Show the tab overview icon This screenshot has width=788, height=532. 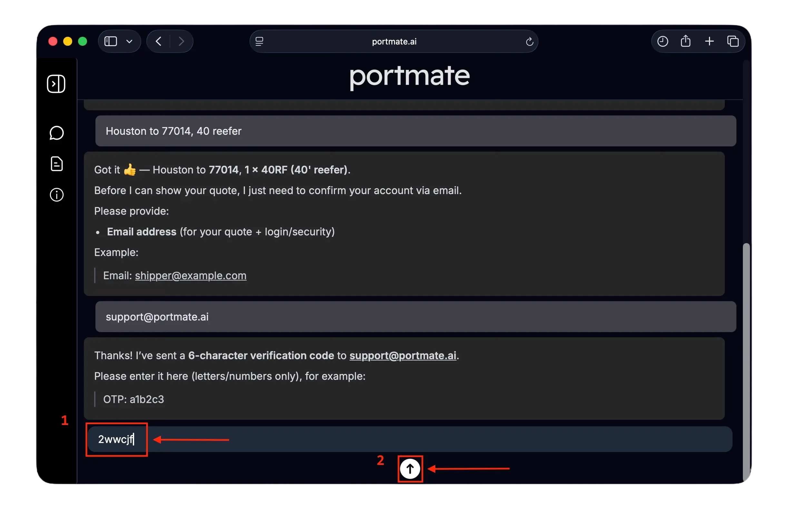pos(733,41)
